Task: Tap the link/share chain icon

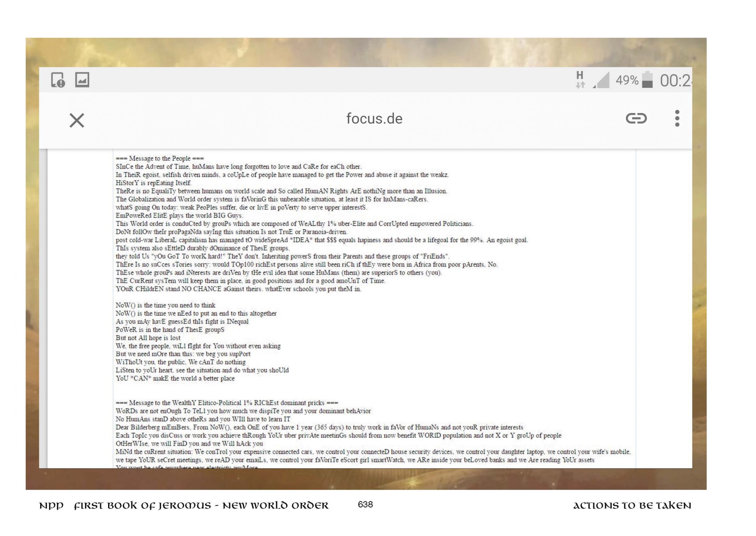Action: point(636,118)
